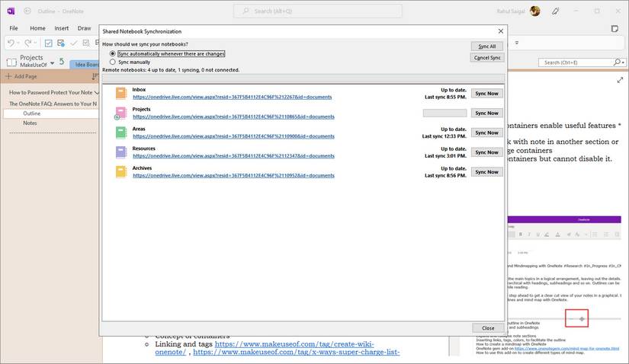The width and height of the screenshot is (629, 364).
Task: Click the notebook pane icon at ribbon right
Action: [x=615, y=28]
